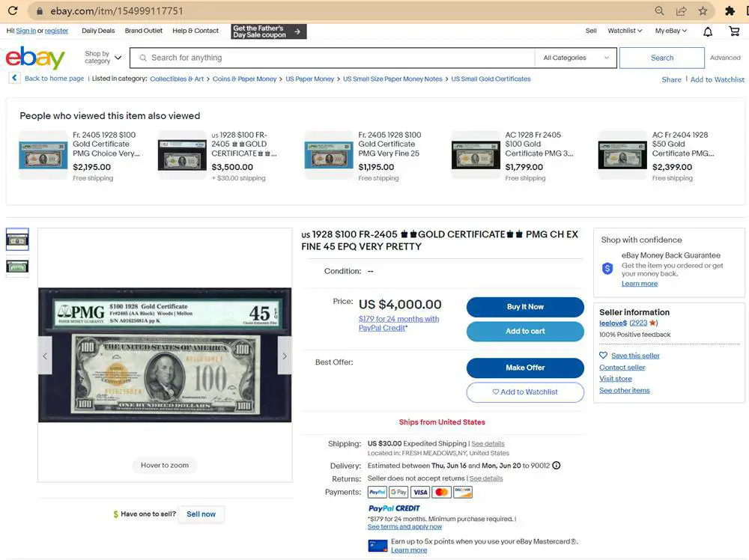Show previous item image with left arrow
The height and width of the screenshot is (560, 749).
coord(45,356)
